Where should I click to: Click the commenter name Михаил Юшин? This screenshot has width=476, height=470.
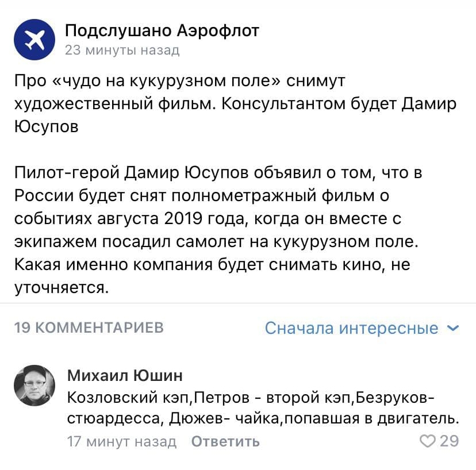[125, 376]
